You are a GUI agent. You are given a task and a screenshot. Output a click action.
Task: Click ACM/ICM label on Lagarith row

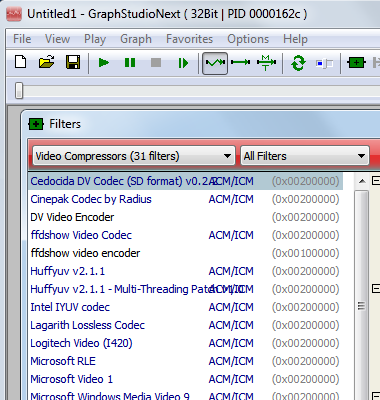click(231, 325)
